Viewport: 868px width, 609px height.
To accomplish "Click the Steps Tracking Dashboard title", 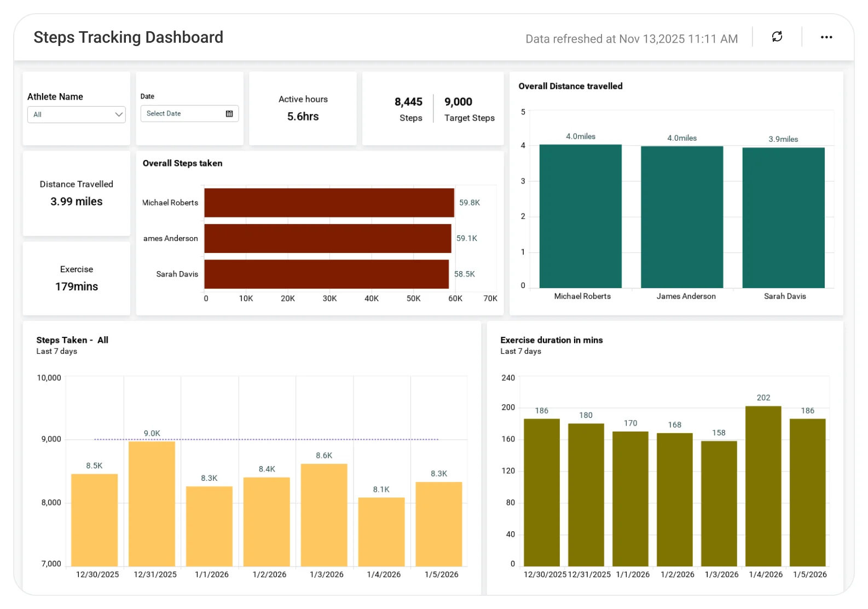I will pos(129,37).
